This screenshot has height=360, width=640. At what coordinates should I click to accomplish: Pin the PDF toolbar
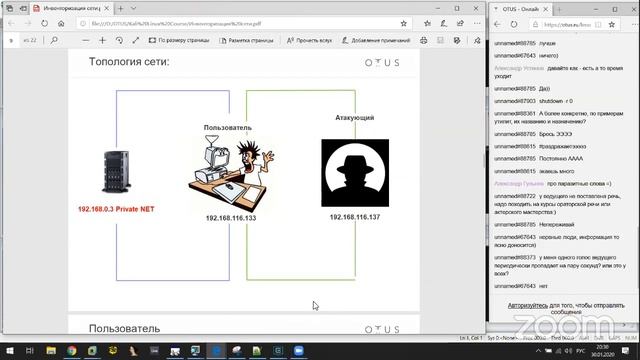pyautogui.click(x=477, y=40)
